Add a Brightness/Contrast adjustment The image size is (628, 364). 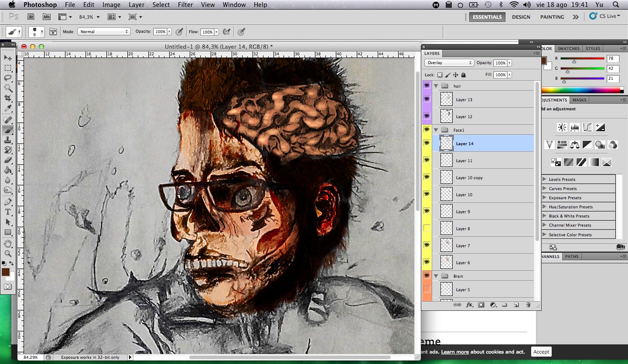click(562, 127)
